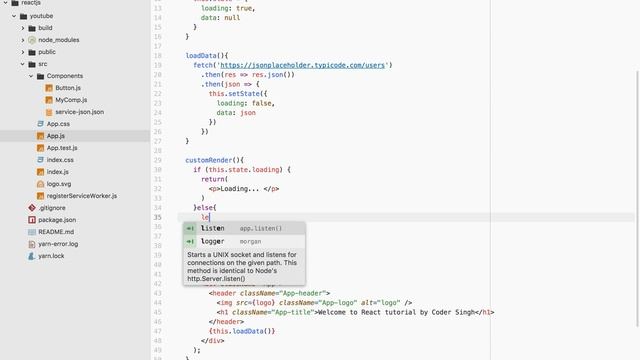Expand the build folder chevron
The image size is (640, 360).
(x=23, y=28)
